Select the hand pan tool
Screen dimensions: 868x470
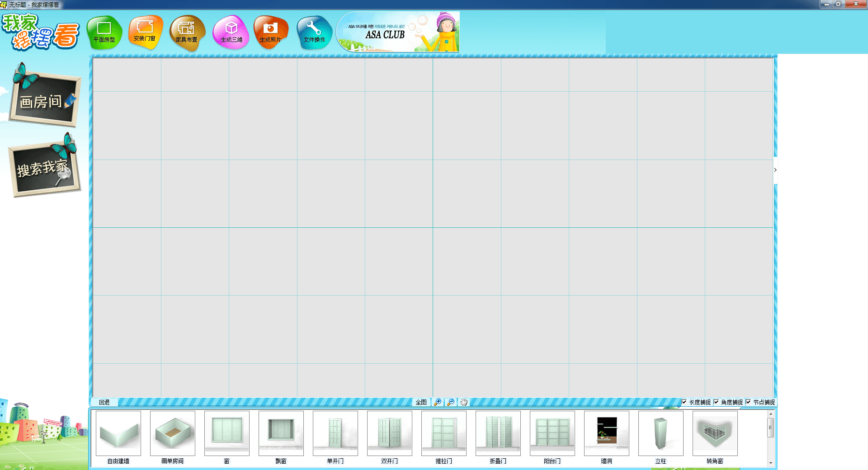click(464, 402)
